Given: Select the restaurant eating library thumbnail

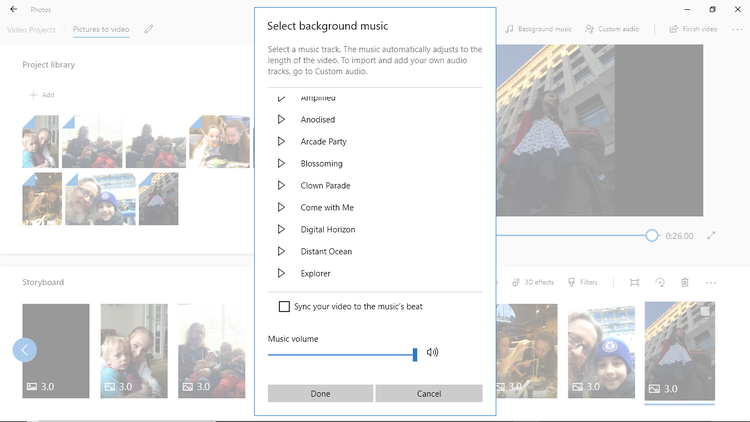Looking at the screenshot, I should tap(42, 199).
